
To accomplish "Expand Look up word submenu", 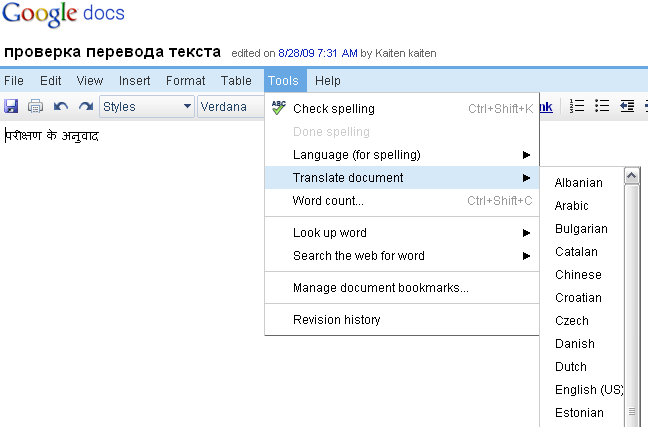I will click(402, 233).
